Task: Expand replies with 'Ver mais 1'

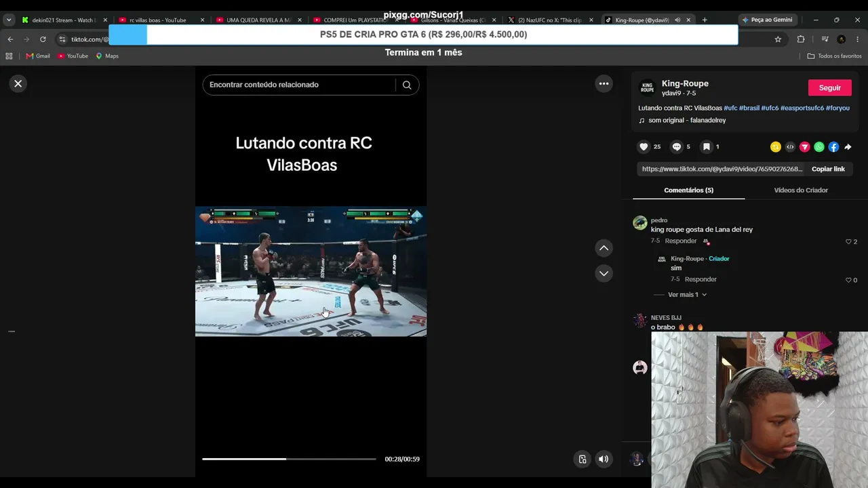Action: [687, 295]
